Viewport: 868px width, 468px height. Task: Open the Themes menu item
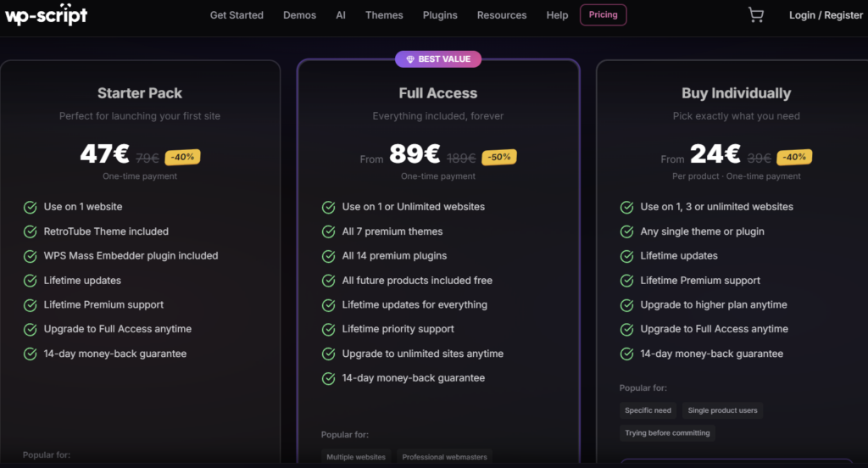click(384, 15)
